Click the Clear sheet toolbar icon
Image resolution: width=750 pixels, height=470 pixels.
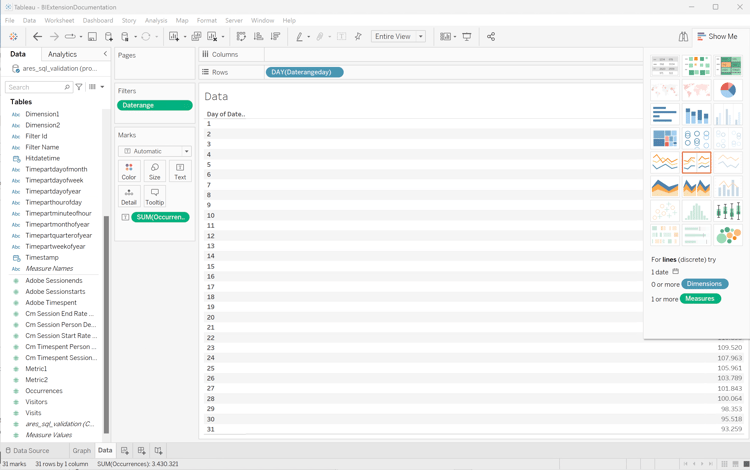click(x=212, y=37)
